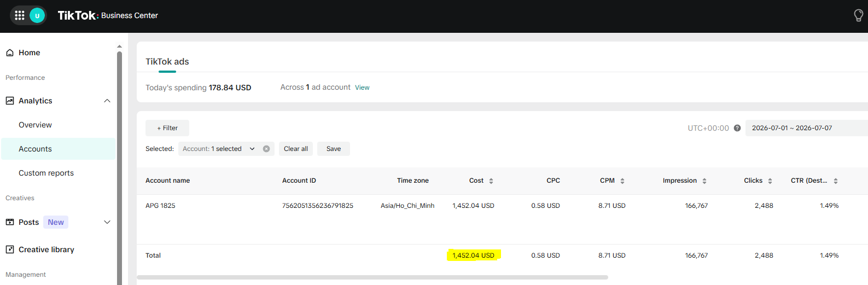The height and width of the screenshot is (285, 868).
Task: Click the CPC column header
Action: coord(554,181)
